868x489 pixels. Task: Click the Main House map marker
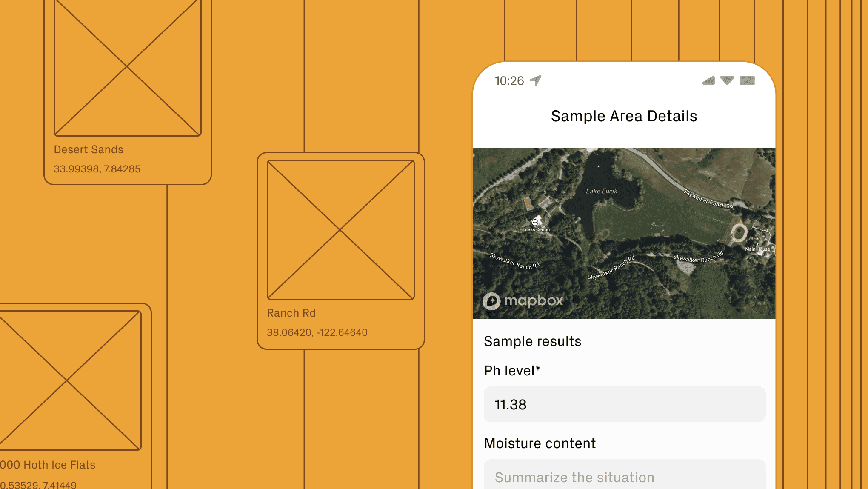tap(757, 244)
